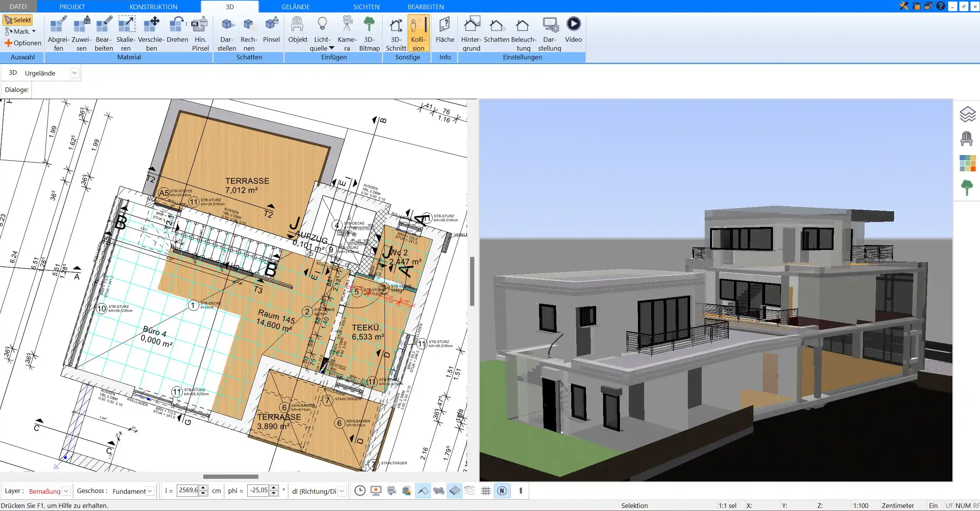980x511 pixels.
Task: Switch to the KONSTRUKTION tab
Action: 153,7
